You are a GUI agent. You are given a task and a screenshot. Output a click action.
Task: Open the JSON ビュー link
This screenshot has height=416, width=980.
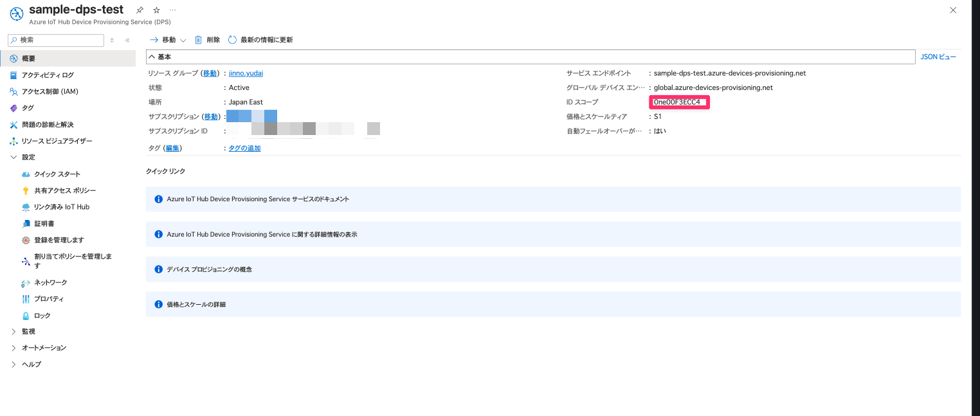938,57
